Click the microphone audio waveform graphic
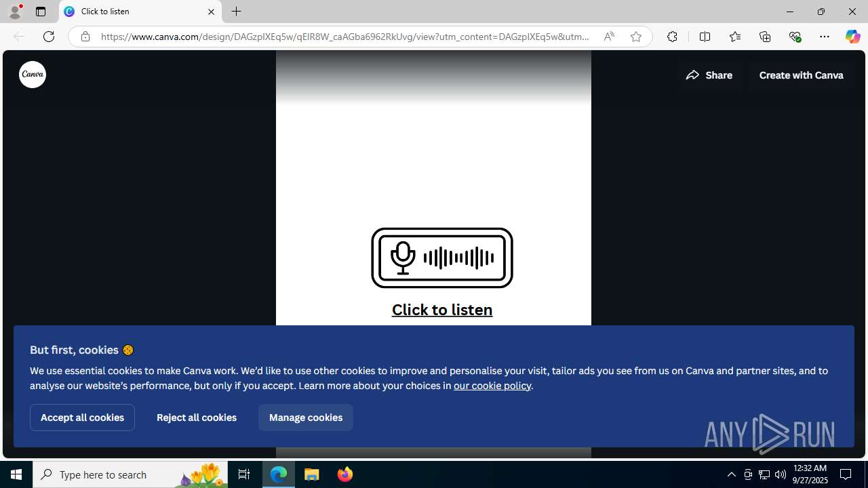Viewport: 868px width, 488px height. (x=442, y=258)
